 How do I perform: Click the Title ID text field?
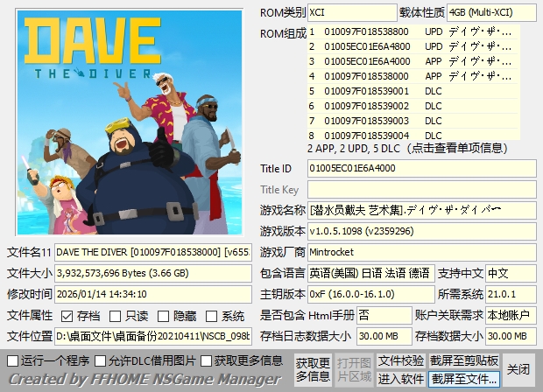click(421, 168)
